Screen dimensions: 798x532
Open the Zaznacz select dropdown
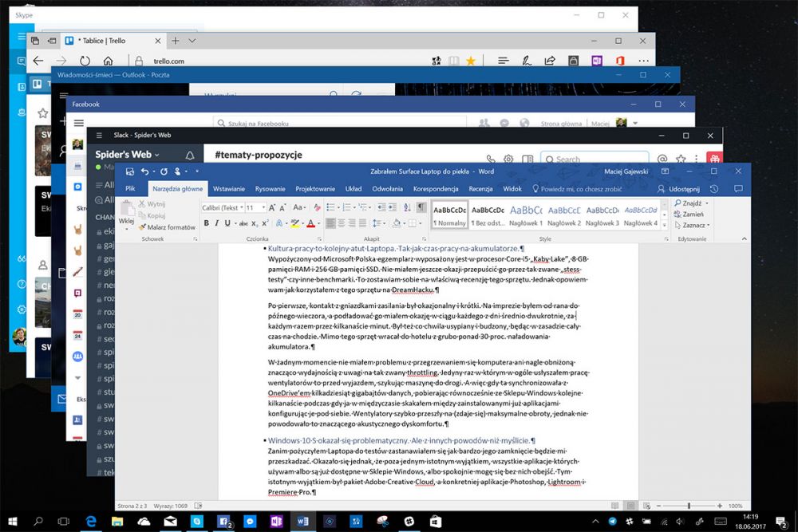pos(692,225)
